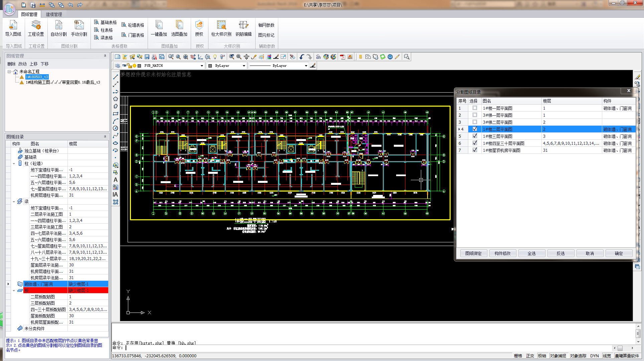Check the box for 3#梯二层平面图
Screen dimensions: 644x361
pyautogui.click(x=475, y=122)
